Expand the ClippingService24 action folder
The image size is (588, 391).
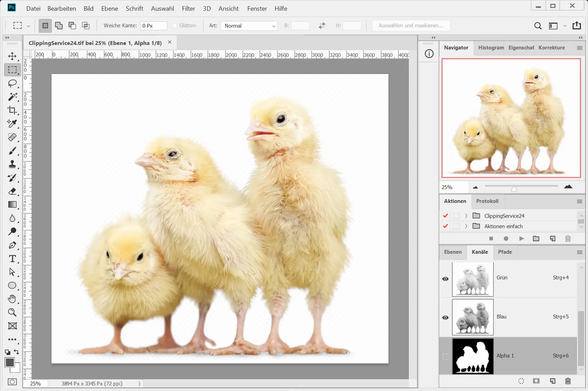(x=466, y=216)
